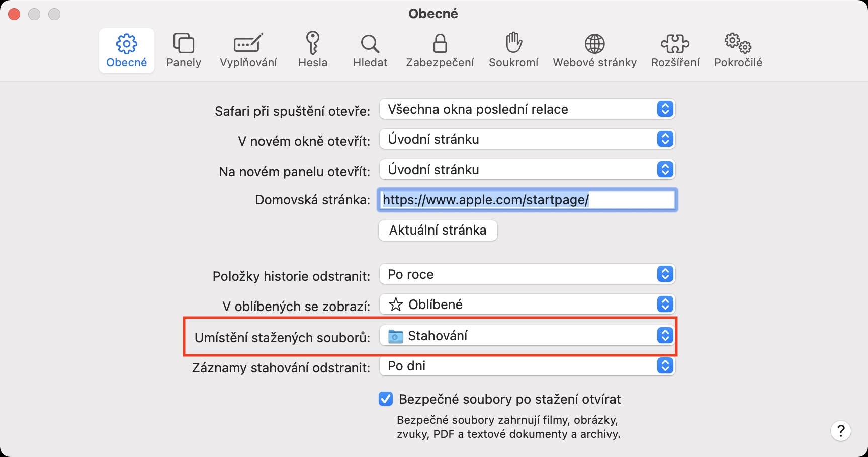
Task: Toggle Bezpečné soubory po stažení otvírat checkbox
Action: click(386, 399)
